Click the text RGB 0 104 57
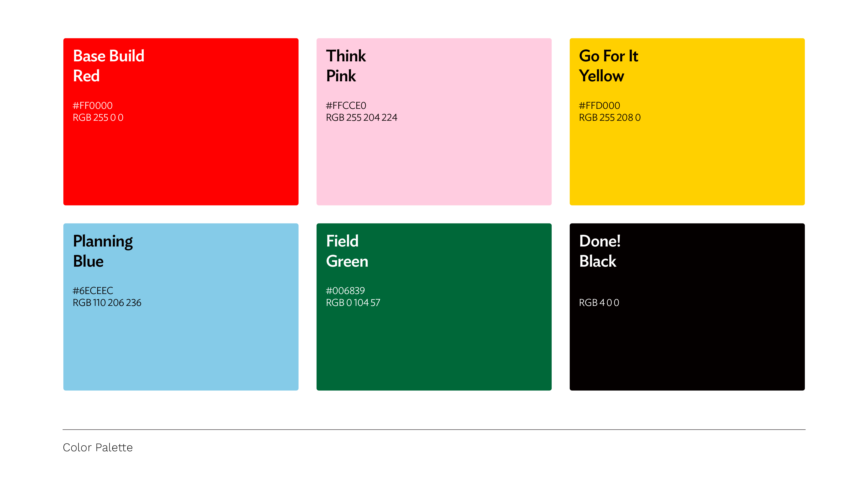The width and height of the screenshot is (868, 488). [353, 303]
